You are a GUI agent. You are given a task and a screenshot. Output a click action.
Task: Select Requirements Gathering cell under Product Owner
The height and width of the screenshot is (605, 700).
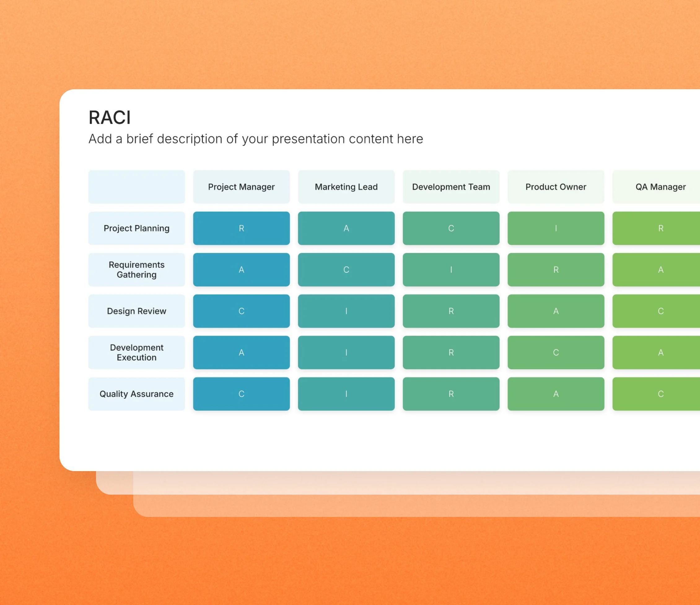tap(556, 270)
